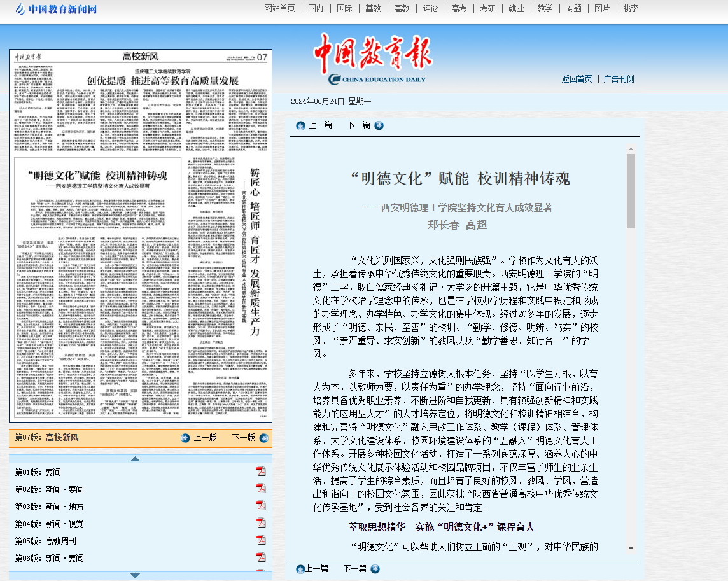Click 广告刊例 link
Viewport: 728px width, 581px height.
click(619, 79)
